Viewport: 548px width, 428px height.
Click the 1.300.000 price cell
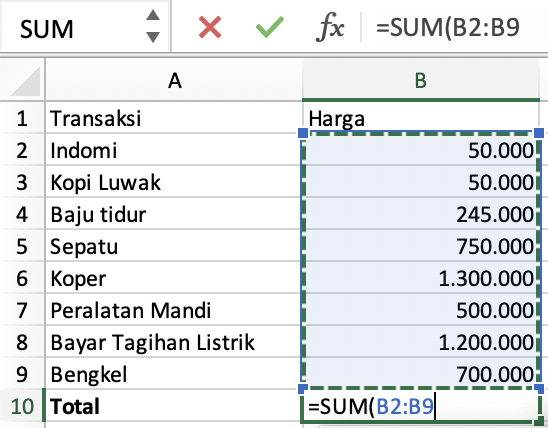point(421,278)
